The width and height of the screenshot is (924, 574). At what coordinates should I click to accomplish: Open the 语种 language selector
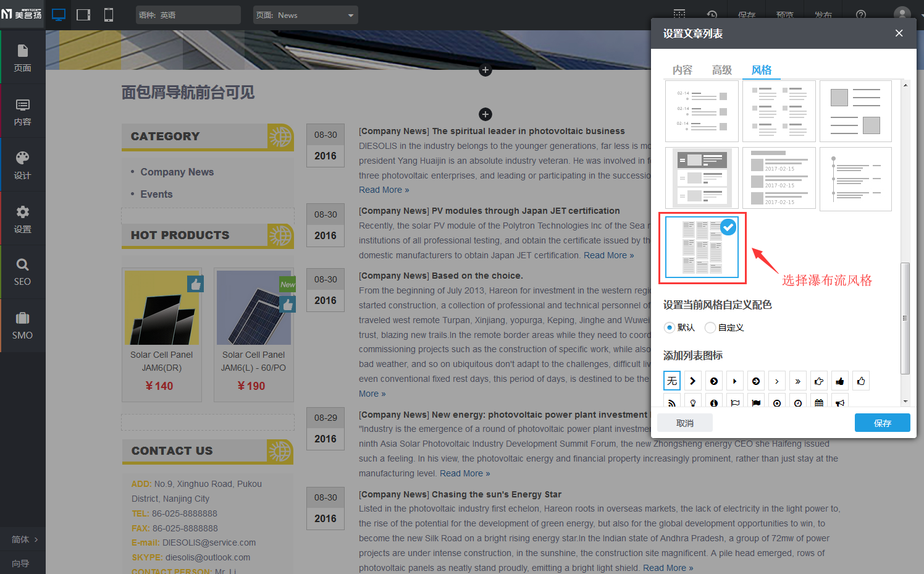coord(188,15)
